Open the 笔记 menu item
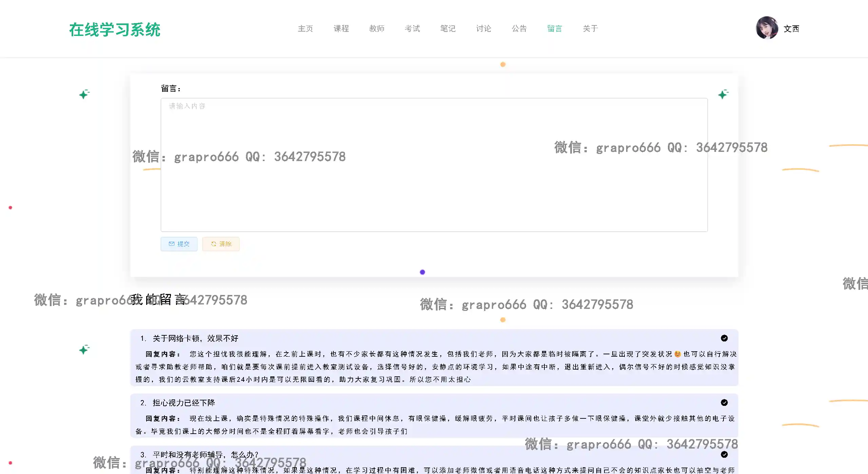 (x=448, y=28)
